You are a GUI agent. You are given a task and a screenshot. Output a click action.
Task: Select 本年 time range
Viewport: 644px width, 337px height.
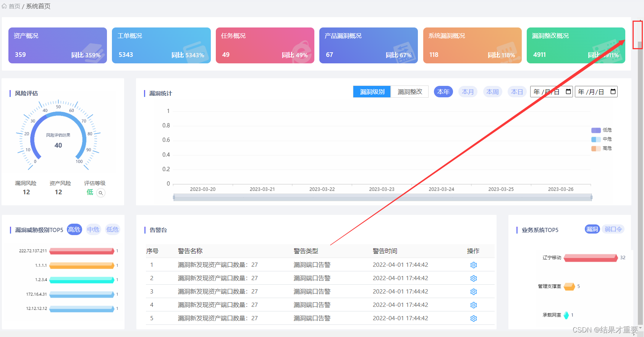click(x=443, y=92)
